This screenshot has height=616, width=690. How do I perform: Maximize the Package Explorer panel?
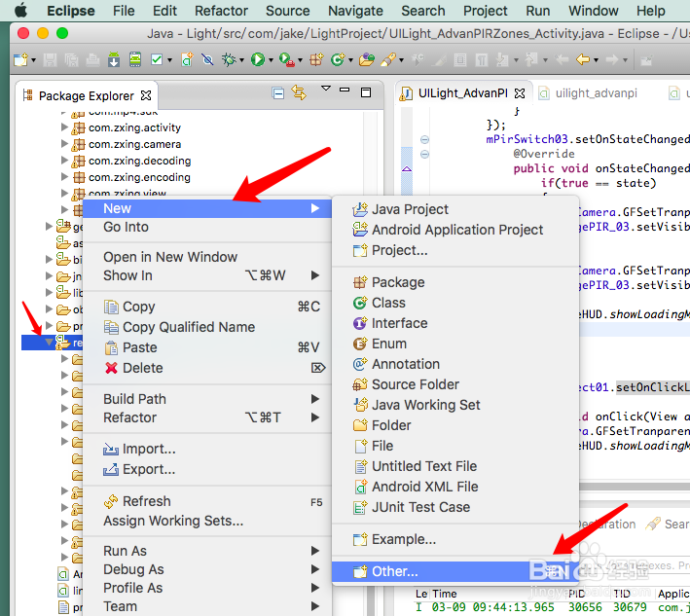pyautogui.click(x=366, y=92)
